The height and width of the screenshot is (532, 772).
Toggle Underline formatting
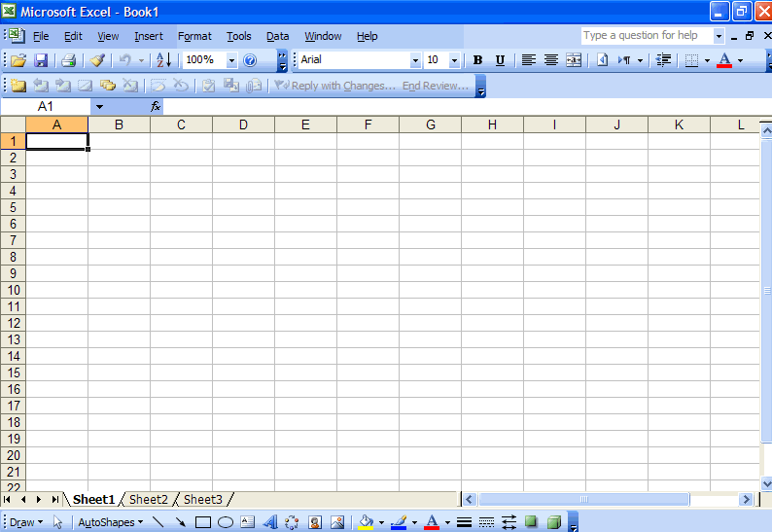point(500,60)
